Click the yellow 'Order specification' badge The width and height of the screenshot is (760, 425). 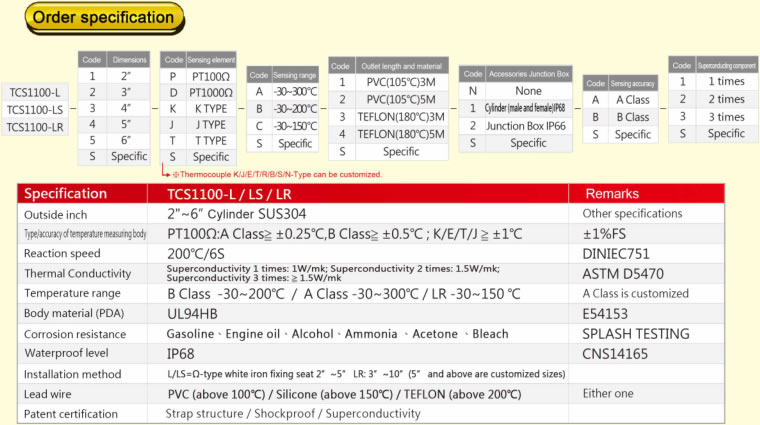pyautogui.click(x=104, y=18)
